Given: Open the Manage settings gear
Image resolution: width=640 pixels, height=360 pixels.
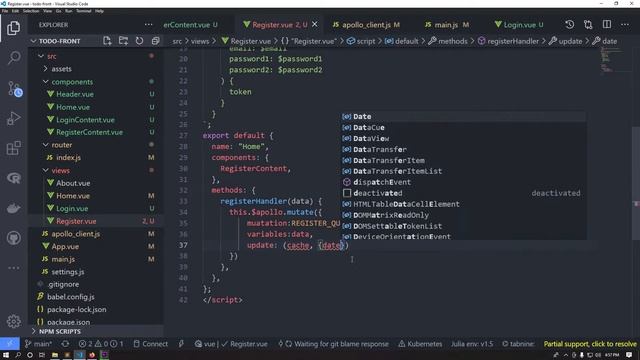Looking at the screenshot, I should (13, 322).
